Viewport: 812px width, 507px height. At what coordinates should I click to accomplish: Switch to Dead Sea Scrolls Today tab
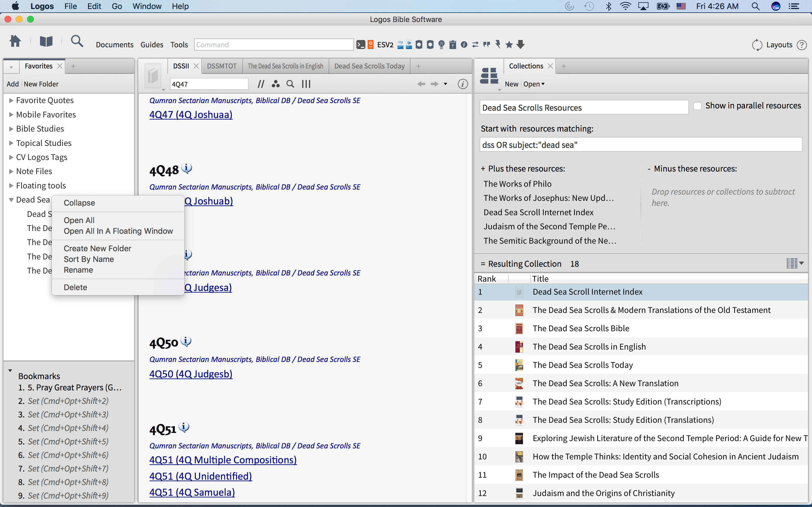(369, 66)
